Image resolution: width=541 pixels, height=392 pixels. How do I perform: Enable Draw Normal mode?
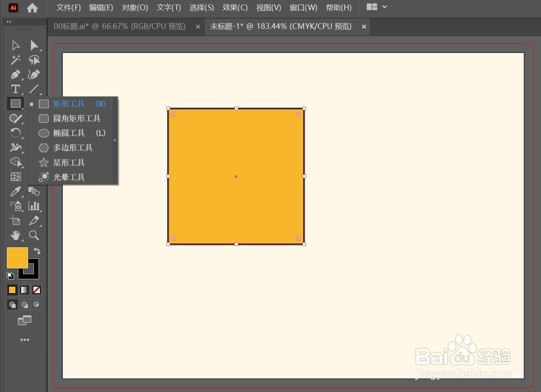pos(12,305)
